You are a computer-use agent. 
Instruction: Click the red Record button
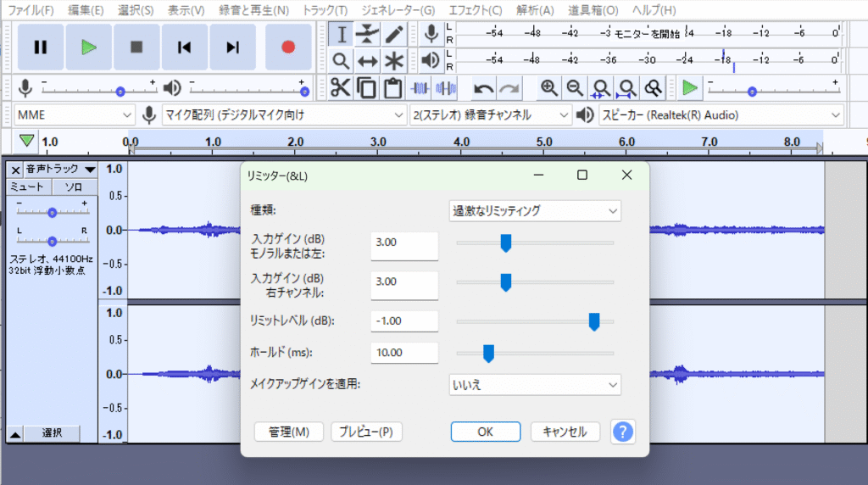[288, 47]
